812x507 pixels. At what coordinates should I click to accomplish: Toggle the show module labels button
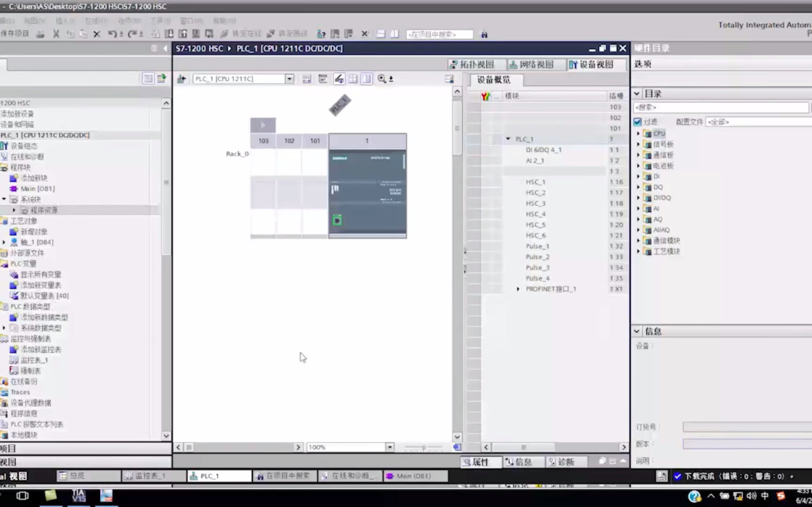point(339,79)
